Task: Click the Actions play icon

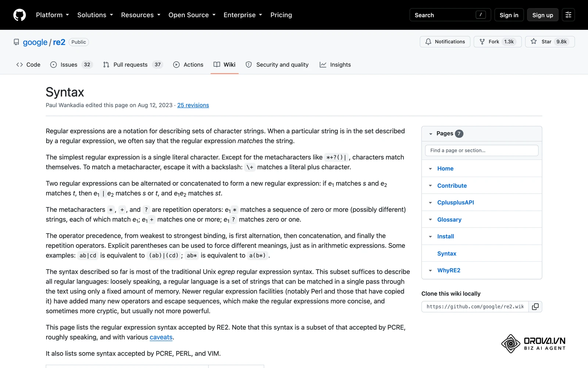Action: pyautogui.click(x=176, y=65)
